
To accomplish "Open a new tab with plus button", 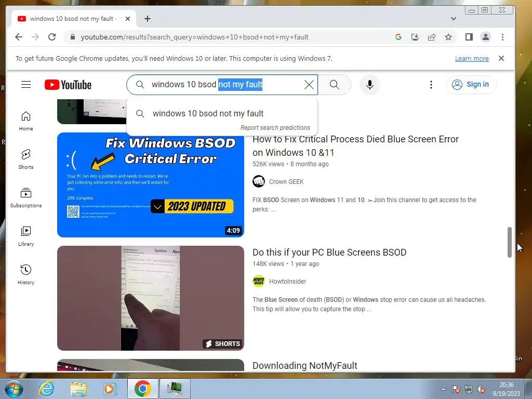I will pyautogui.click(x=147, y=19).
